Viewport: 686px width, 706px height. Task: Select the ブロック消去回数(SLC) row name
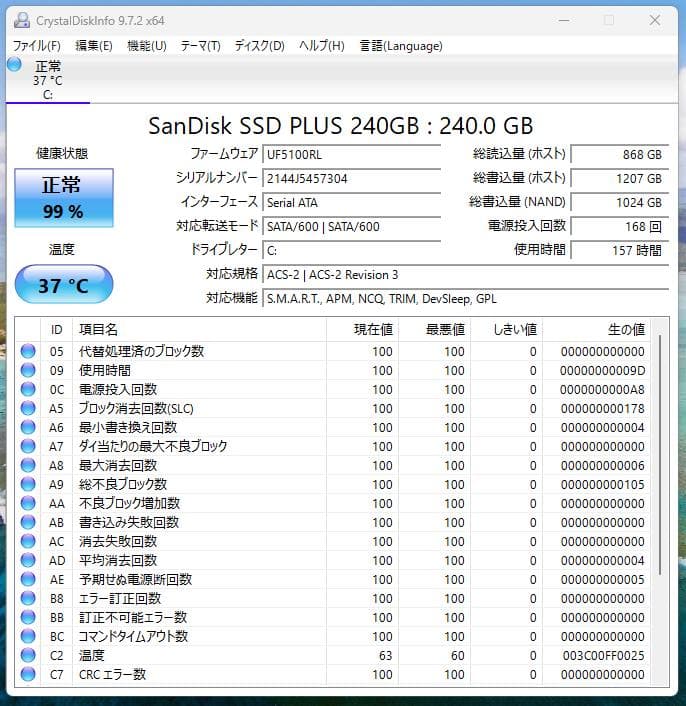coord(136,408)
